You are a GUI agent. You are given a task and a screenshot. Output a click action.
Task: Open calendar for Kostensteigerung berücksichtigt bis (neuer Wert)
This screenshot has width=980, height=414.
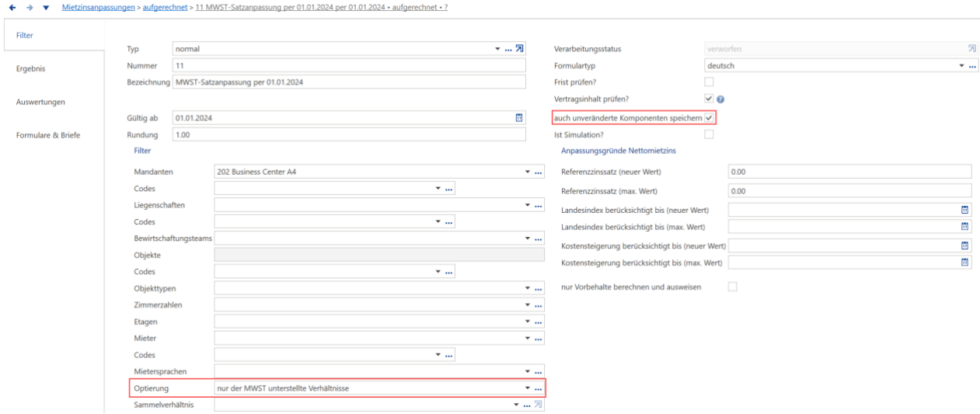pos(966,245)
